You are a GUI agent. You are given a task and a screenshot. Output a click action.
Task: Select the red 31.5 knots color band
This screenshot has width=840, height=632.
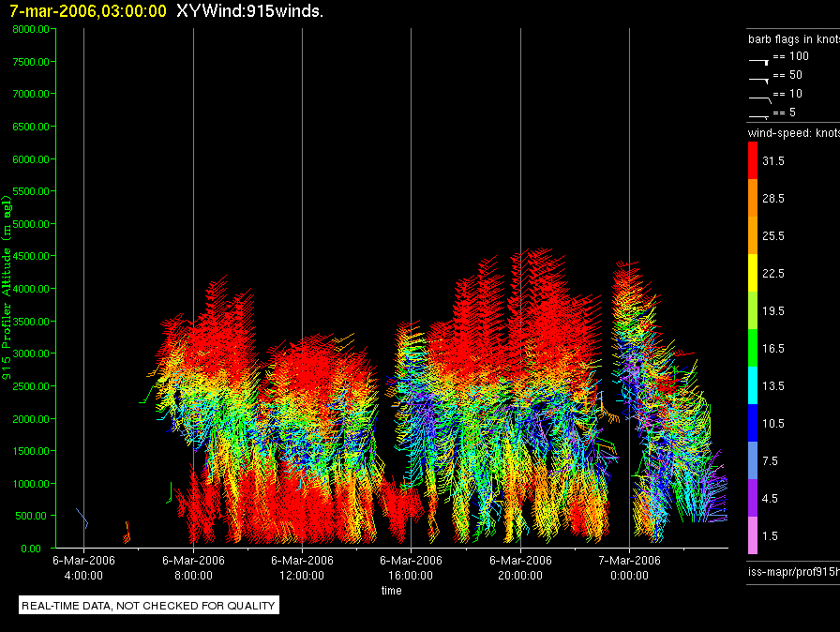pos(753,160)
